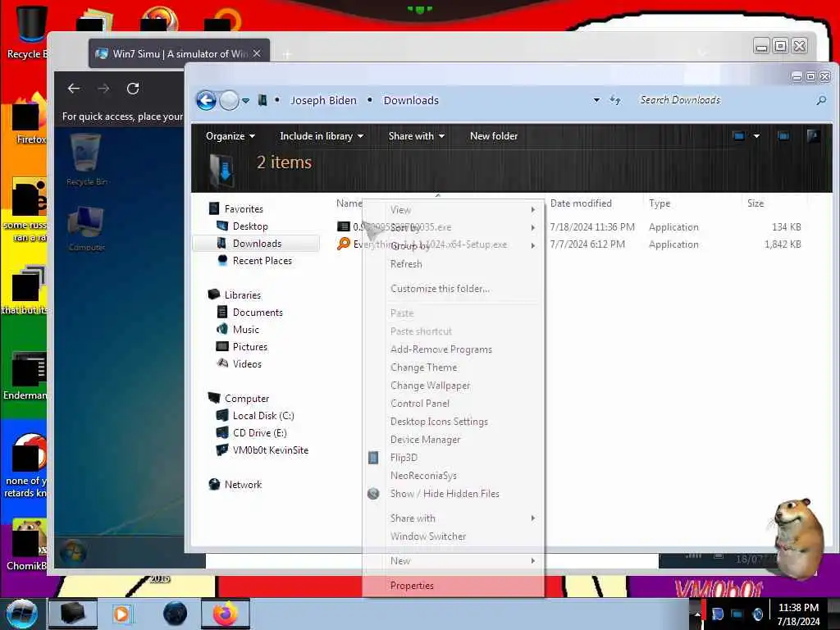Click the address bar refresh arrows icon
This screenshot has width=840, height=630.
615,100
